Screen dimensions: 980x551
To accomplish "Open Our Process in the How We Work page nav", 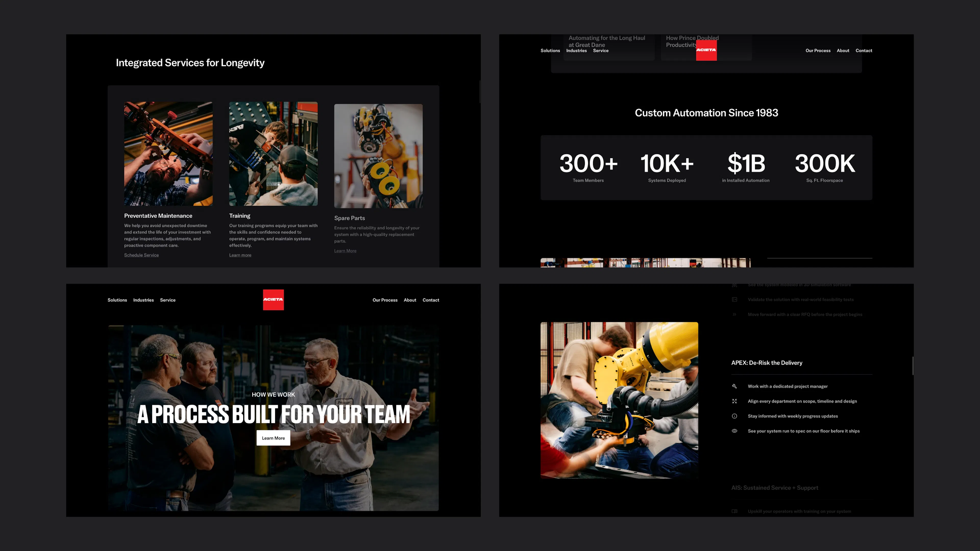I will click(385, 300).
